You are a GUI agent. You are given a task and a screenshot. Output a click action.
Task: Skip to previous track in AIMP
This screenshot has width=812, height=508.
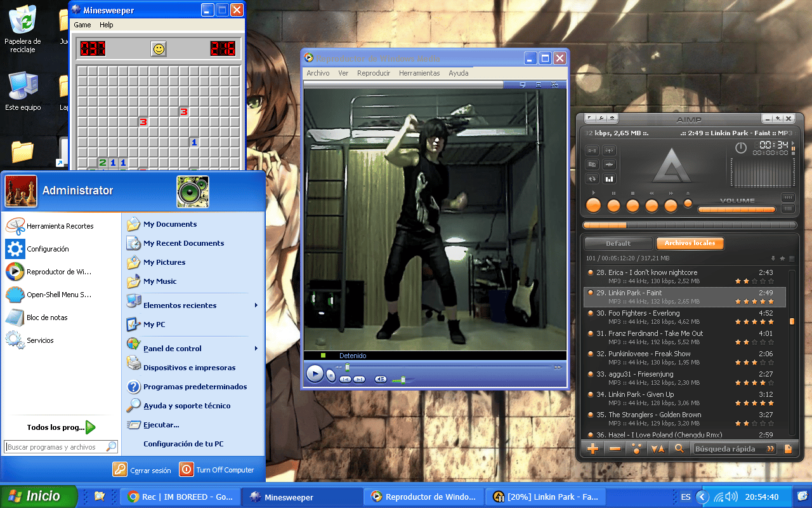[x=652, y=205]
